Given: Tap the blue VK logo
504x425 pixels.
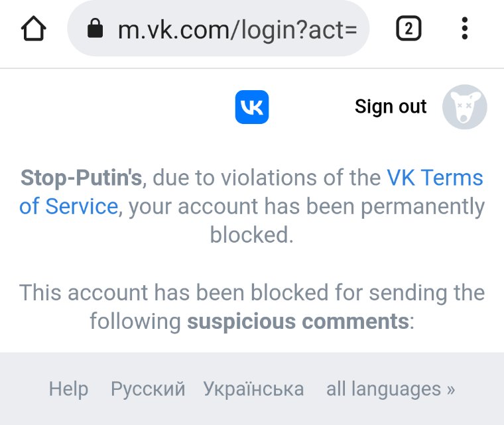Looking at the screenshot, I should point(252,107).
